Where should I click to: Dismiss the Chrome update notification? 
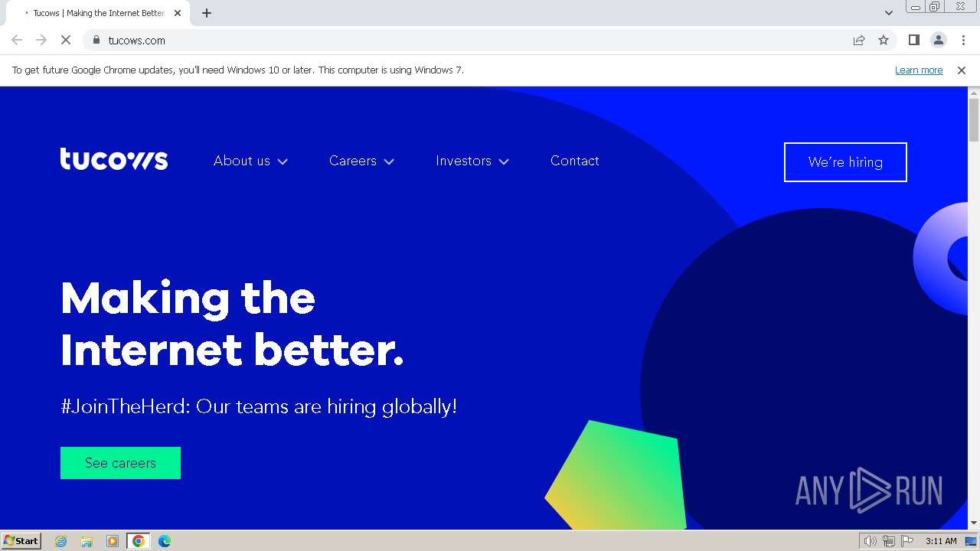coord(962,70)
